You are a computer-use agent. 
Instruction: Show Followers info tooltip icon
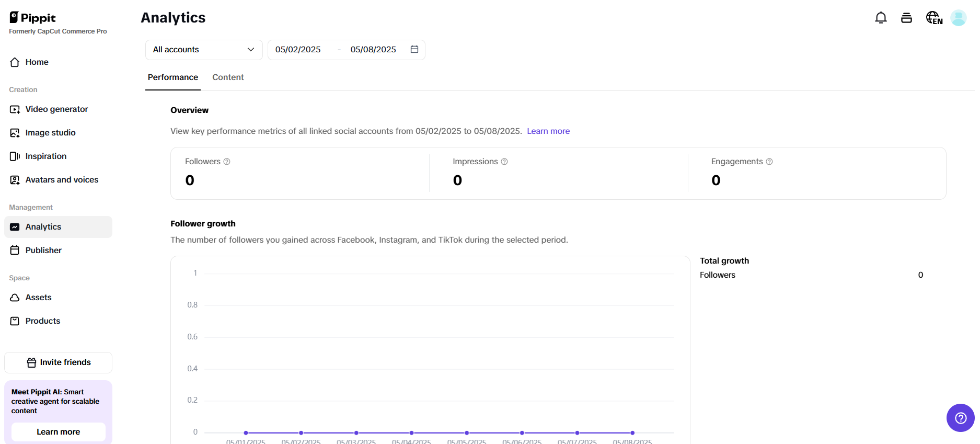tap(227, 162)
